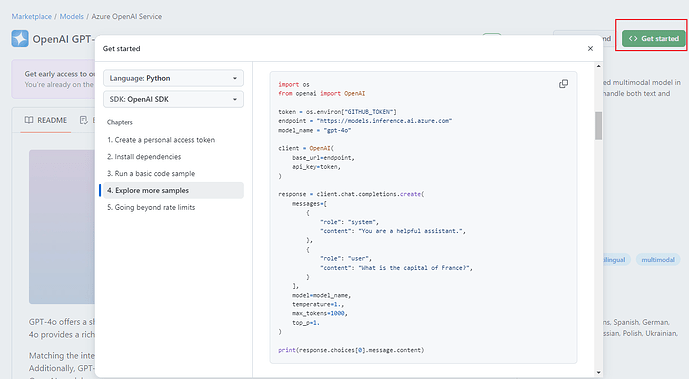689x379 pixels.
Task: Click the "What is the capital of France?" line
Action: pos(396,267)
